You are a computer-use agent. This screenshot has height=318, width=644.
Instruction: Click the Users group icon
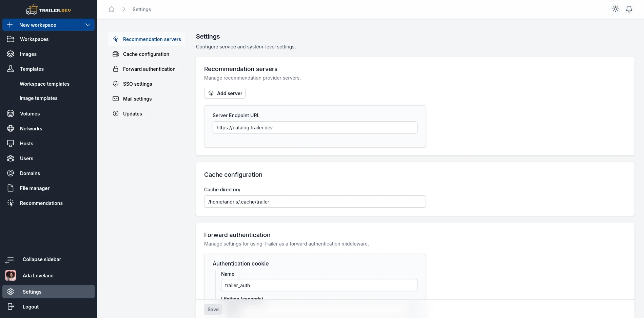pos(11,158)
